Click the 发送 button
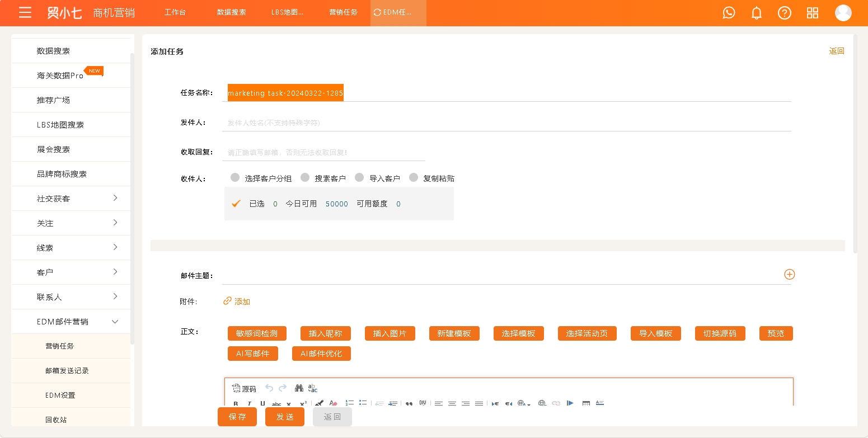This screenshot has width=868, height=438. [x=285, y=417]
